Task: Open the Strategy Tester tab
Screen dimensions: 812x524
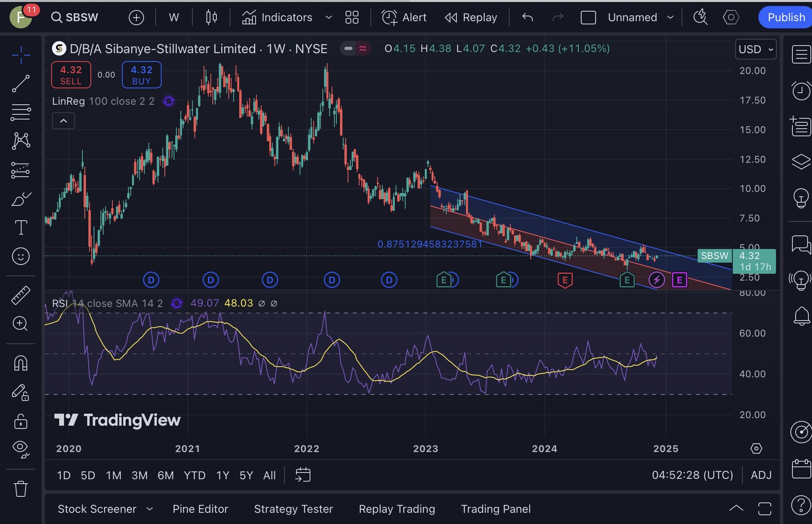Action: pos(293,509)
